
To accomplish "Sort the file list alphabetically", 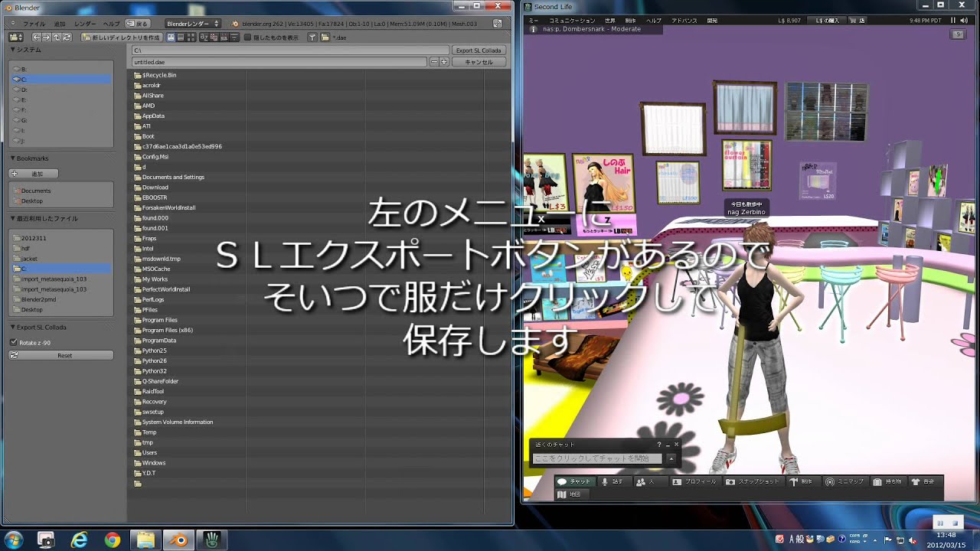I will pos(204,37).
